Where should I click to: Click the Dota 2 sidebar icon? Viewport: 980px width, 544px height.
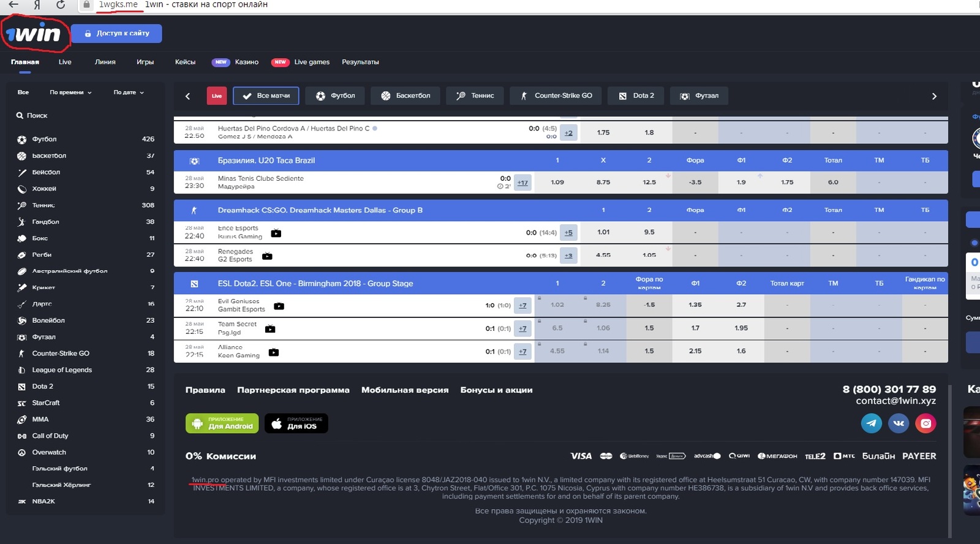point(21,387)
